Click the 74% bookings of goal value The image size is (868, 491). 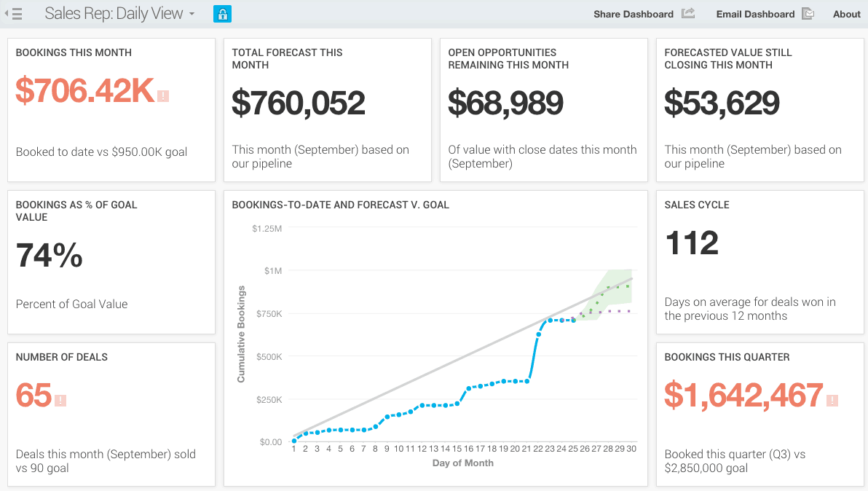[x=50, y=256]
